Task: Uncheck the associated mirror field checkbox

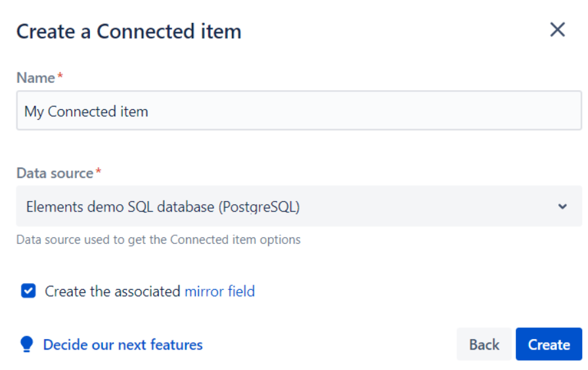Action: pyautogui.click(x=28, y=291)
